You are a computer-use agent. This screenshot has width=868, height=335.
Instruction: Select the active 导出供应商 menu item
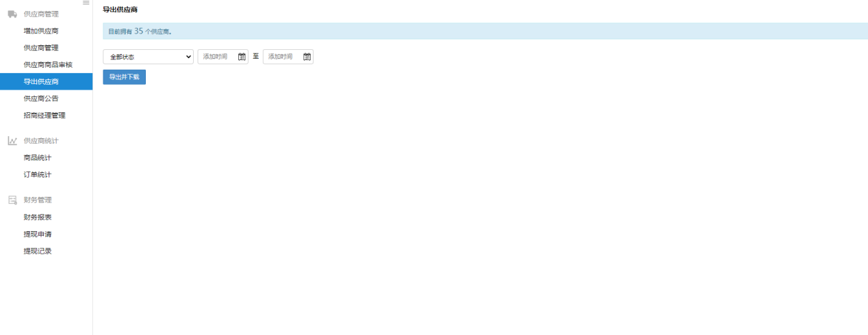[x=47, y=81]
